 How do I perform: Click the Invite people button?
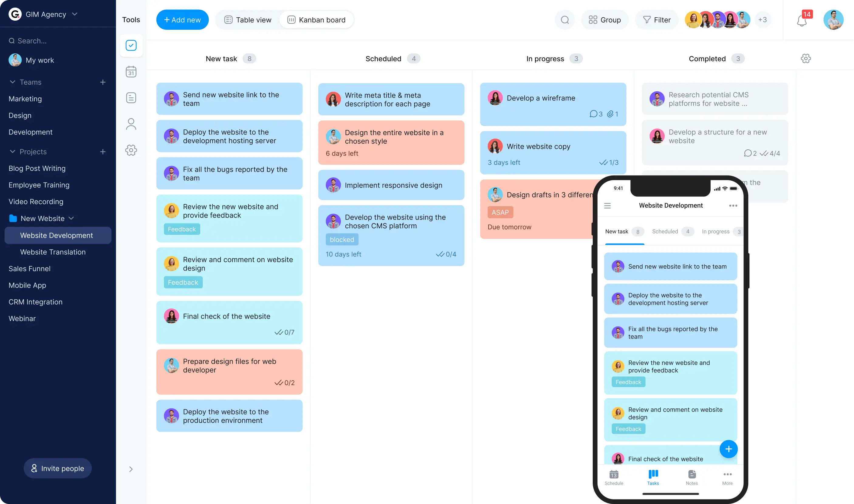point(58,468)
